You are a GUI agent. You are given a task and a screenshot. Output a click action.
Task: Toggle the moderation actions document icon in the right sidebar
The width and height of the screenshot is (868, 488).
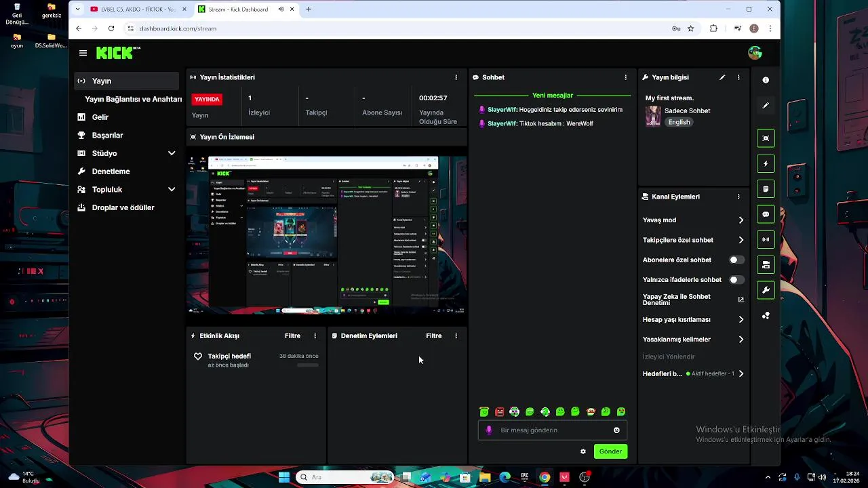pyautogui.click(x=766, y=188)
